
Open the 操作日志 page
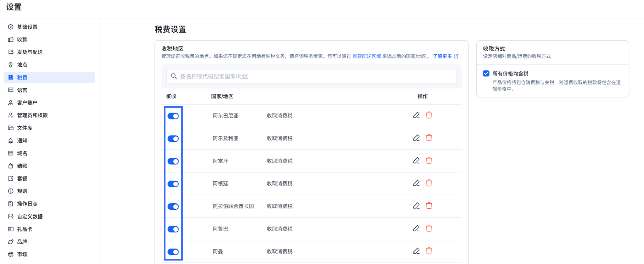coord(49,204)
